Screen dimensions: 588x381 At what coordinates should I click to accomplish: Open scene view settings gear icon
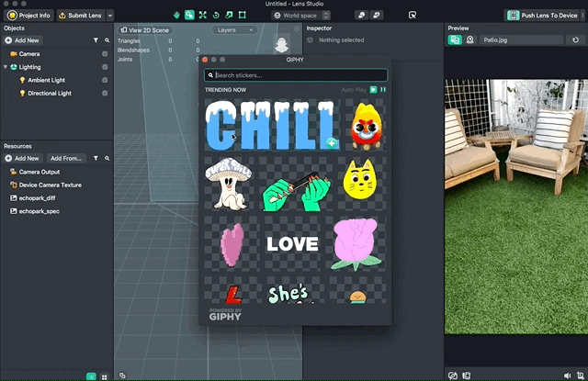297,29
